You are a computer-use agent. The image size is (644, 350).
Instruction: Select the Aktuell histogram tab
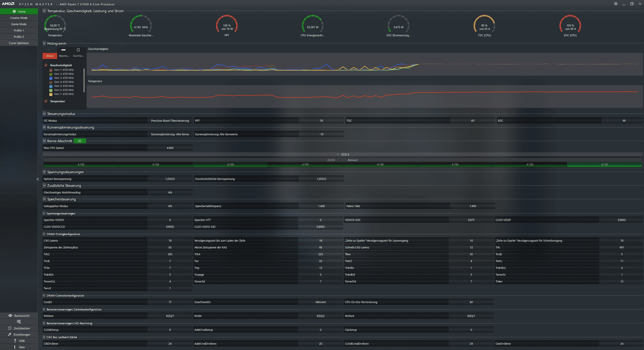(50, 56)
